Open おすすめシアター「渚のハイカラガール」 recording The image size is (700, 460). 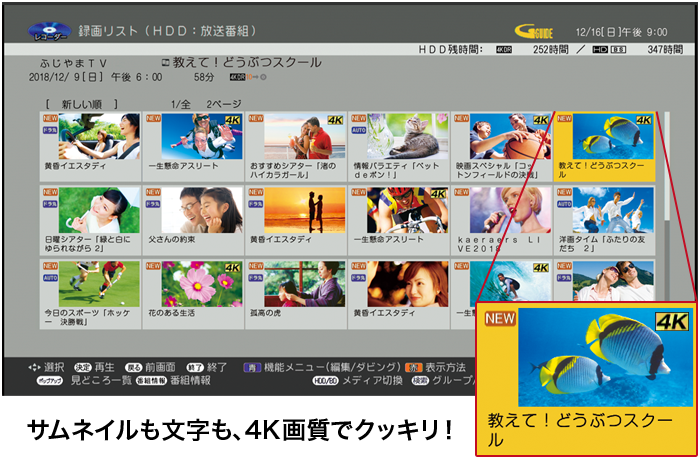[x=296, y=147]
